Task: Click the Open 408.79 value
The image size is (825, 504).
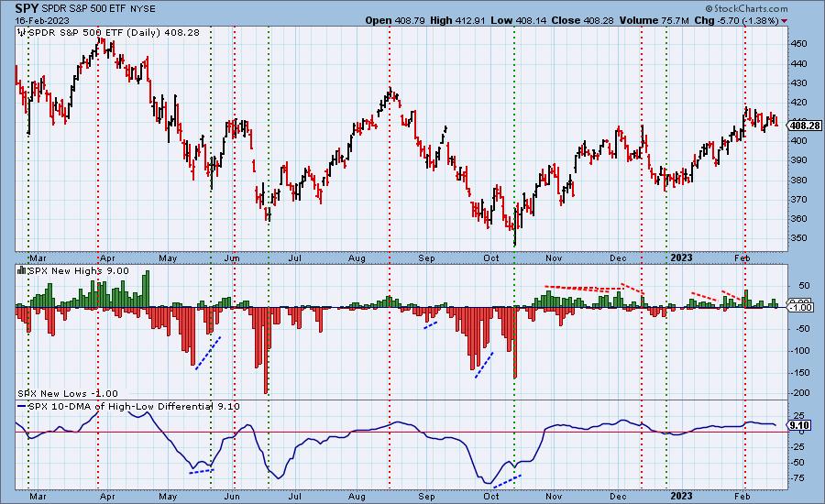Action: tap(396, 20)
